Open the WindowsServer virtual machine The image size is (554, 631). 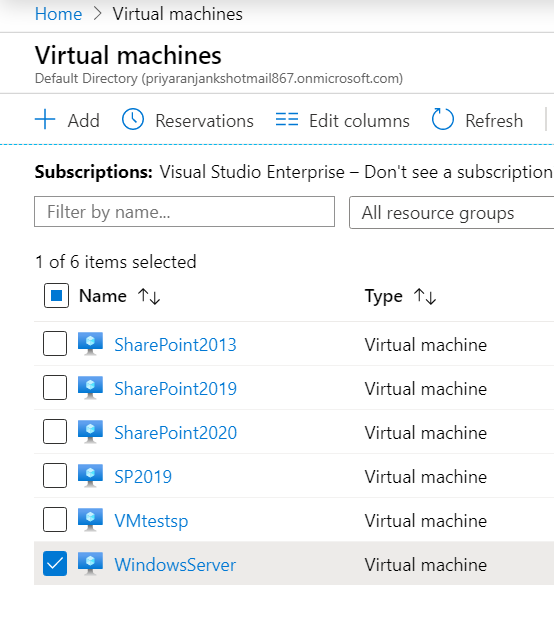(x=175, y=565)
